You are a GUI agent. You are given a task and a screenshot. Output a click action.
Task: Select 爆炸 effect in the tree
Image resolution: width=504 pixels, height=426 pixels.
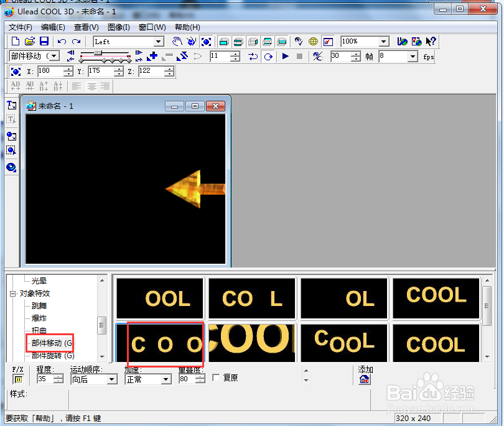(39, 318)
